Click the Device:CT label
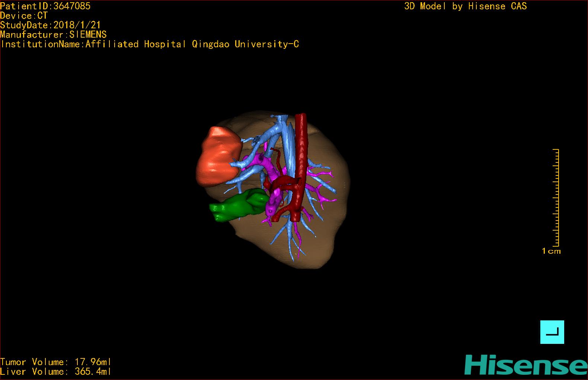Viewport: 588px width, 380px height. click(24, 16)
